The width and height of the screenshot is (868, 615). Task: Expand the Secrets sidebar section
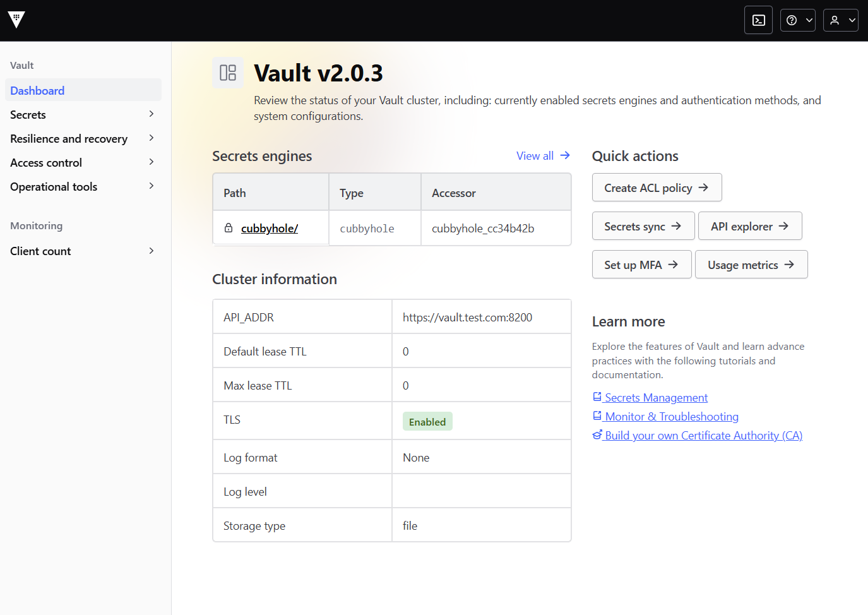(152, 114)
